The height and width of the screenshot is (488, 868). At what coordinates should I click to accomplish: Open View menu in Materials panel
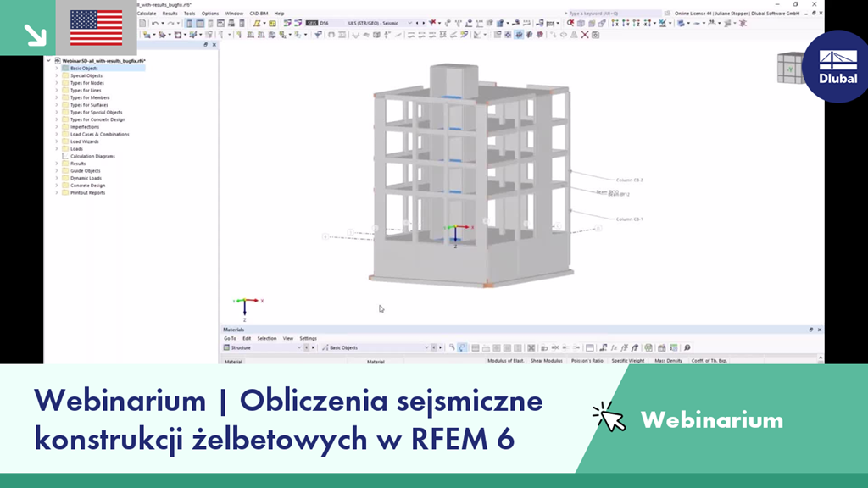click(288, 338)
